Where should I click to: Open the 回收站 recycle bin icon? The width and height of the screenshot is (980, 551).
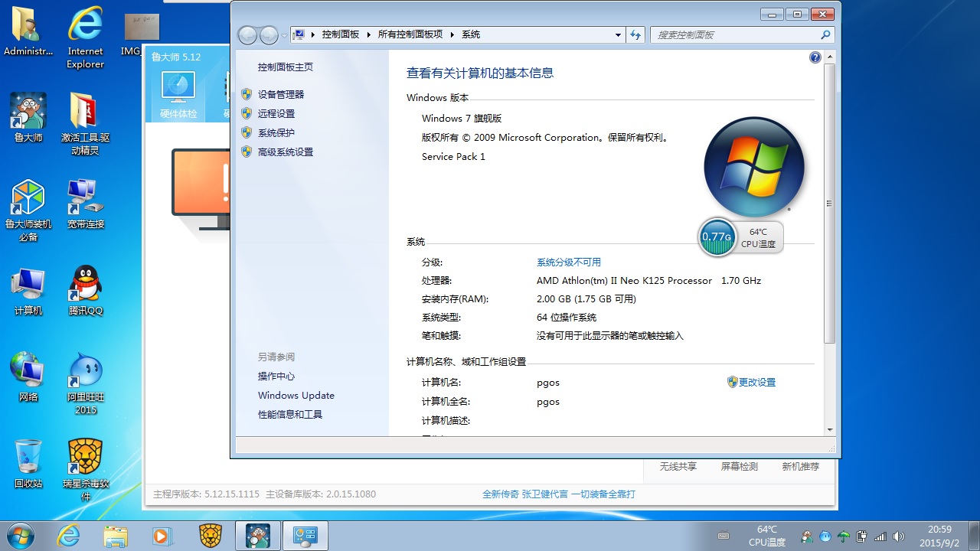[28, 465]
